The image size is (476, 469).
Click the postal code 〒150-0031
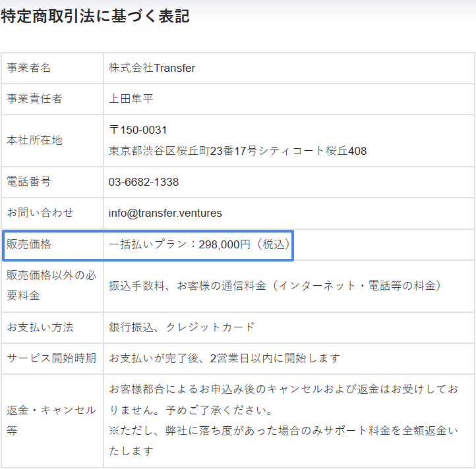click(x=138, y=130)
